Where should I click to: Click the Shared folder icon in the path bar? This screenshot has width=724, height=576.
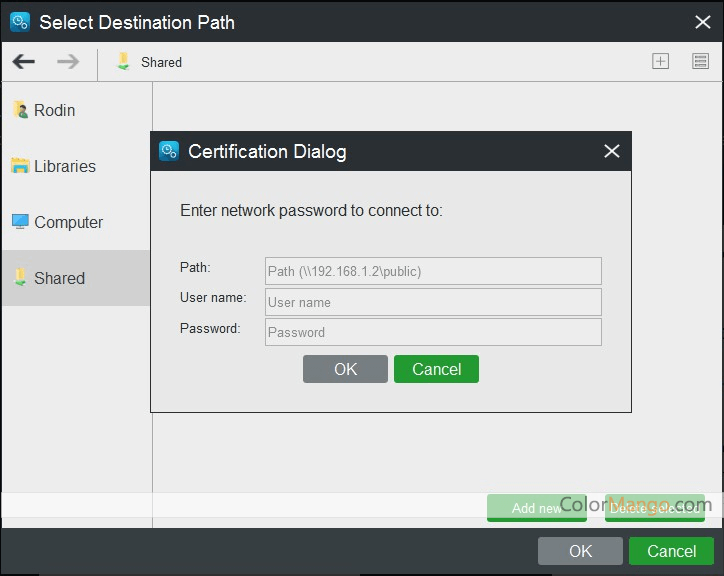tap(124, 62)
